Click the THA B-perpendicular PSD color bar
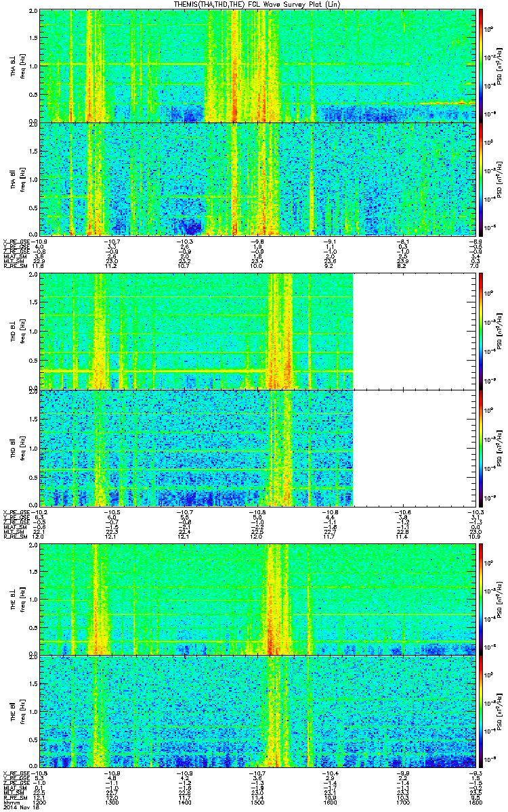The image size is (508, 812). pyautogui.click(x=480, y=66)
